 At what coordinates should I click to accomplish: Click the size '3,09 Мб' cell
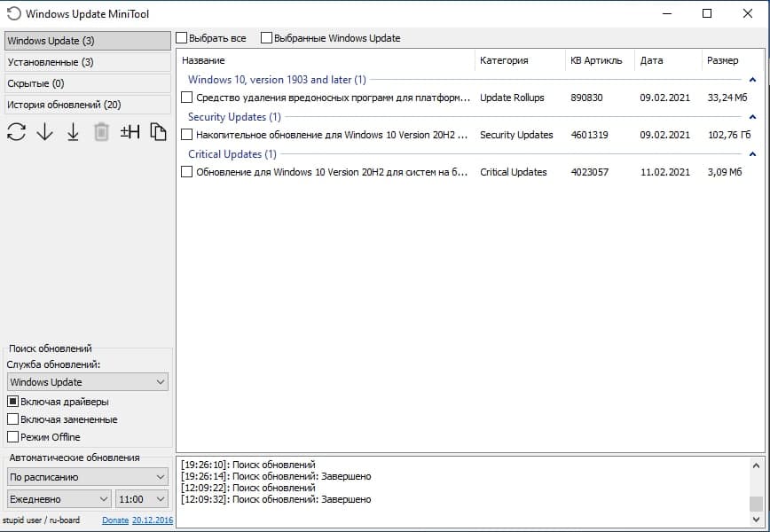click(x=725, y=172)
